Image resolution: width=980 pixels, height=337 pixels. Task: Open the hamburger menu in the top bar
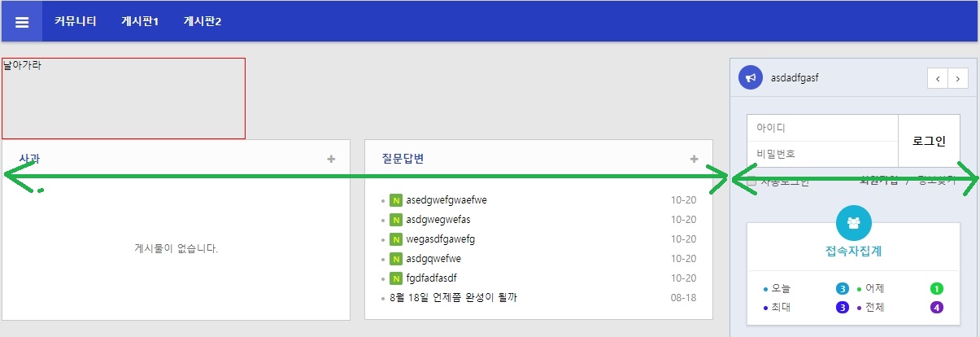pyautogui.click(x=22, y=22)
